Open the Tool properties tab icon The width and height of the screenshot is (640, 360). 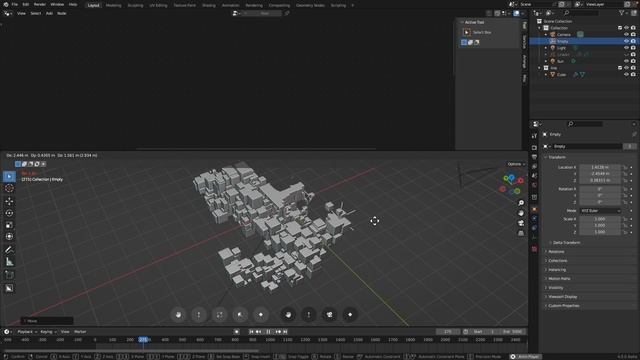point(534,136)
